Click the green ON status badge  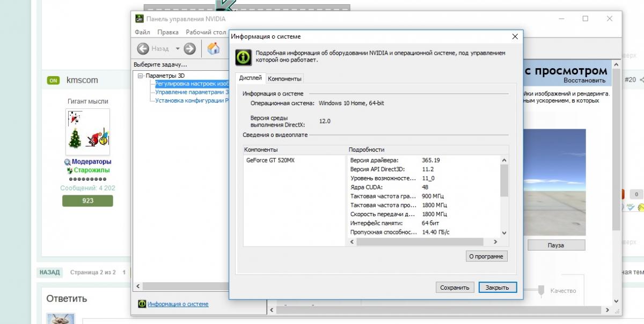(x=53, y=80)
